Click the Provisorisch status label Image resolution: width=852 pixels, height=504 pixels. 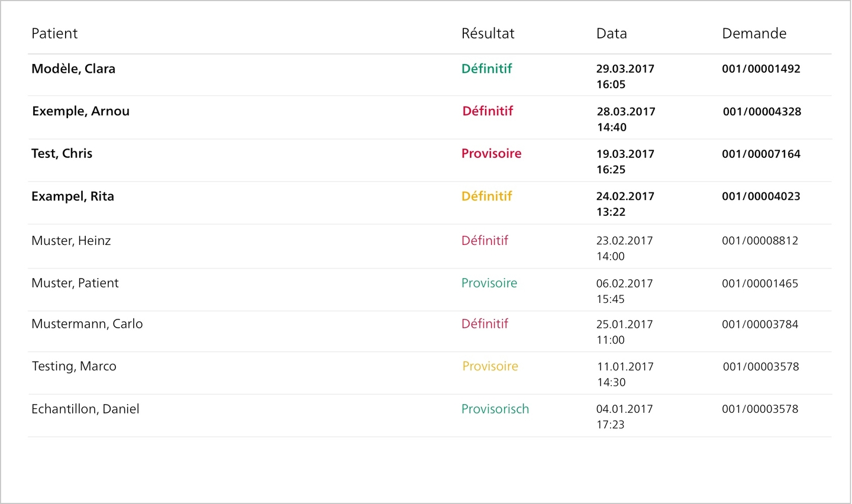[495, 409]
